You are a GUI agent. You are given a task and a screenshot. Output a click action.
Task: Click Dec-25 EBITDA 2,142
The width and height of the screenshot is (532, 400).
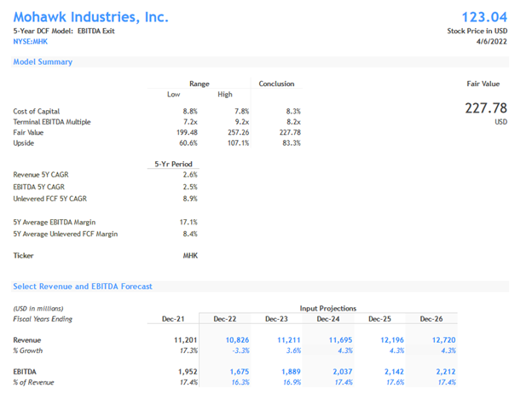click(394, 372)
